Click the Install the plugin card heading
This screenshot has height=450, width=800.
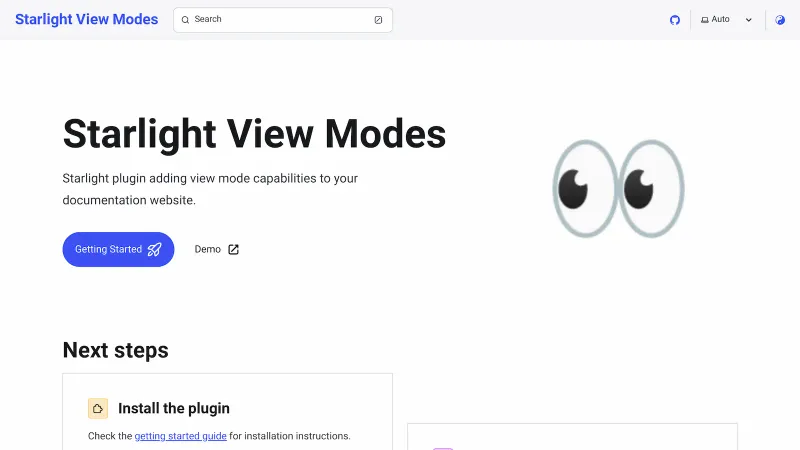[174, 408]
